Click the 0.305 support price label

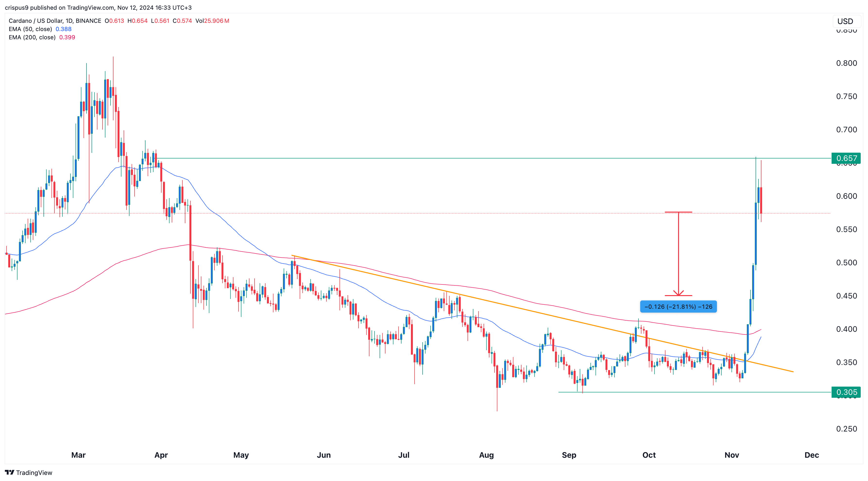coord(846,392)
